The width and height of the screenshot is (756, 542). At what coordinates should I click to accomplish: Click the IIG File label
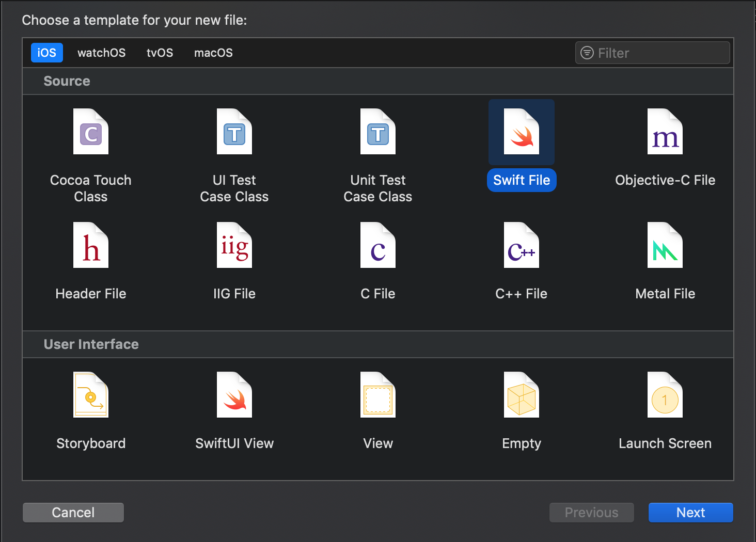234,294
